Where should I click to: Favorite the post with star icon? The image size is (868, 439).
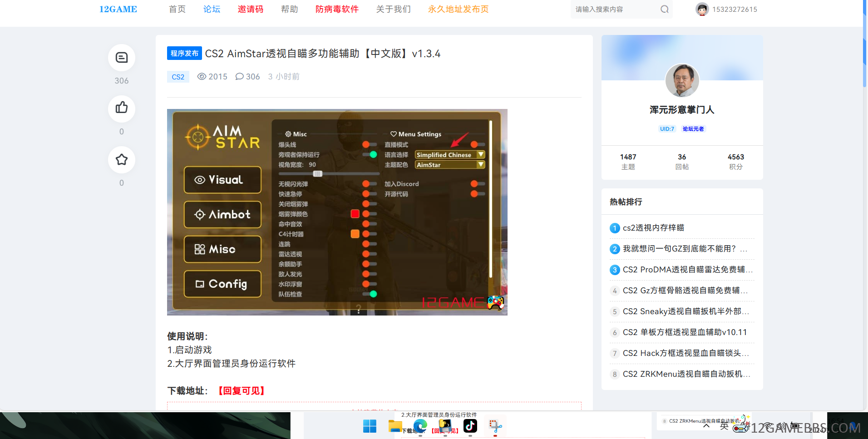click(121, 160)
